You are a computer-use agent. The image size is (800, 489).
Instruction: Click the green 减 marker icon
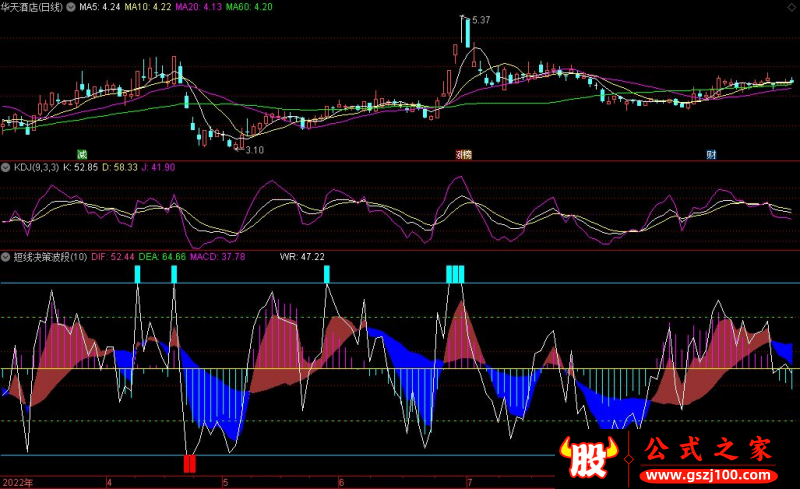tap(82, 154)
